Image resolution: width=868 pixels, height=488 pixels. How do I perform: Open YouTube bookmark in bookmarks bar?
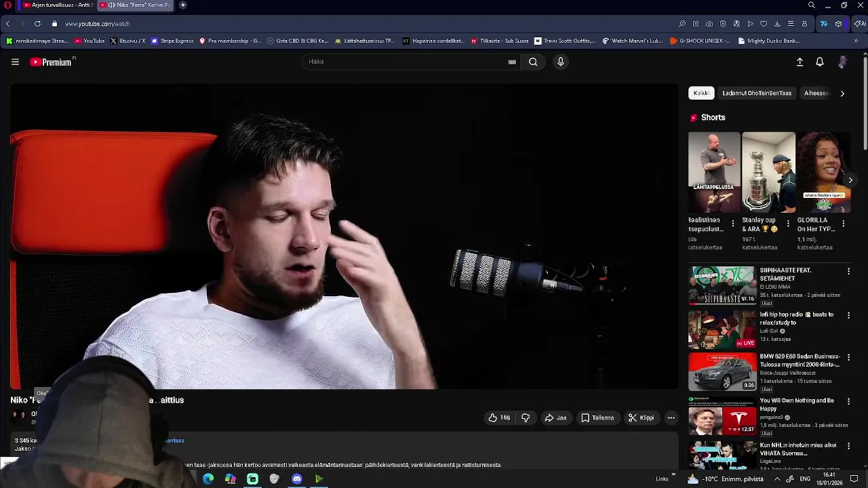[90, 41]
